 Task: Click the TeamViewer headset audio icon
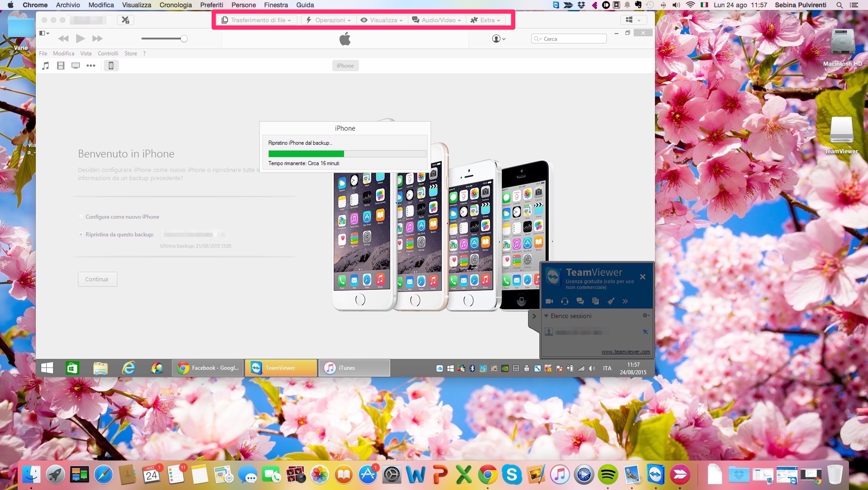[565, 301]
